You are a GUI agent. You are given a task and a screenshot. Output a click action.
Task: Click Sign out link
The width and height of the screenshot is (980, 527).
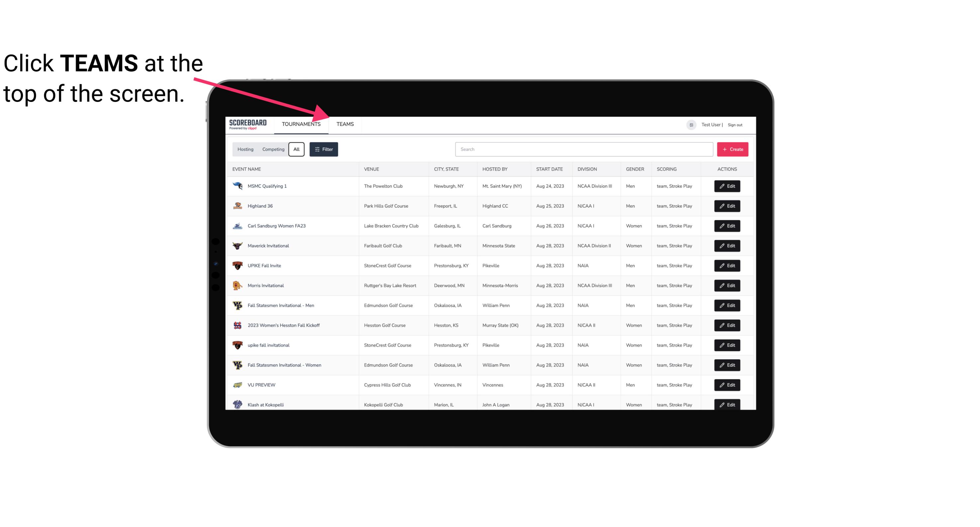pyautogui.click(x=734, y=124)
